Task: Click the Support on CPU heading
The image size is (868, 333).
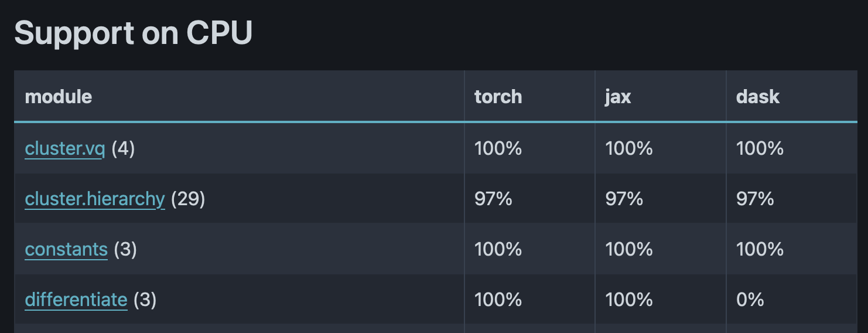Action: point(134,33)
